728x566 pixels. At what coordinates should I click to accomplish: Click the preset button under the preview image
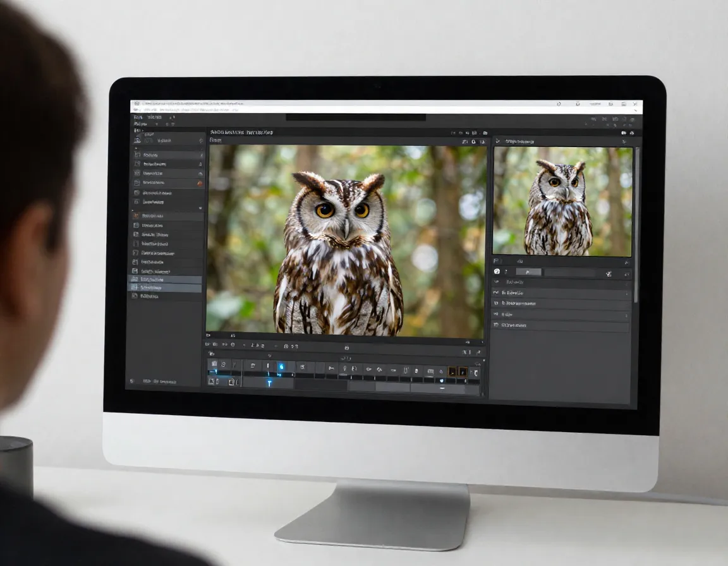(x=528, y=272)
